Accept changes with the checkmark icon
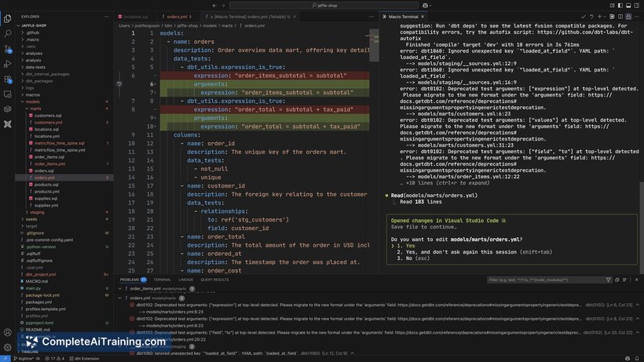Viewport: 644px width, 362px height. tap(584, 16)
